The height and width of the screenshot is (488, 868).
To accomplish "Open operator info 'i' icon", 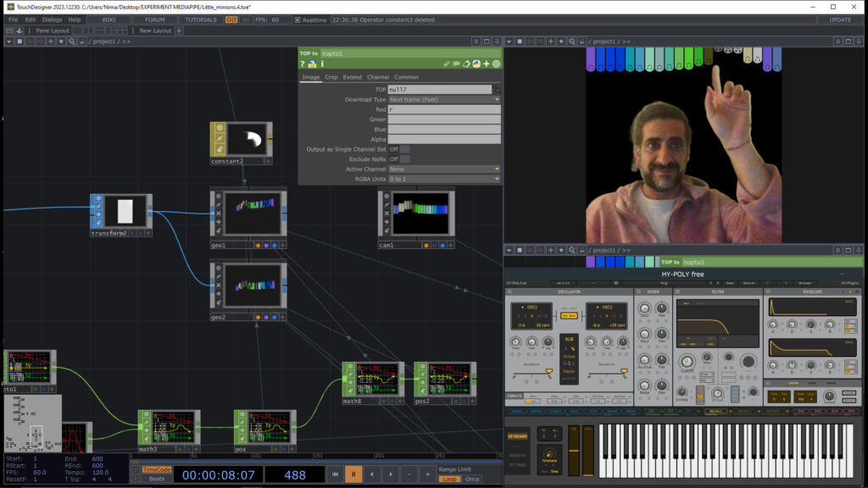I will [321, 64].
